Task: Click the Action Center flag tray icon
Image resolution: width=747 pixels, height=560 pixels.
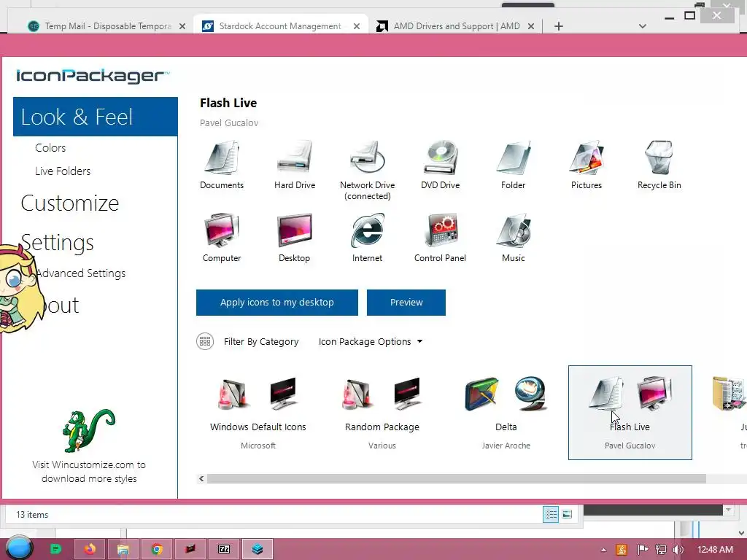Action: pyautogui.click(x=643, y=550)
